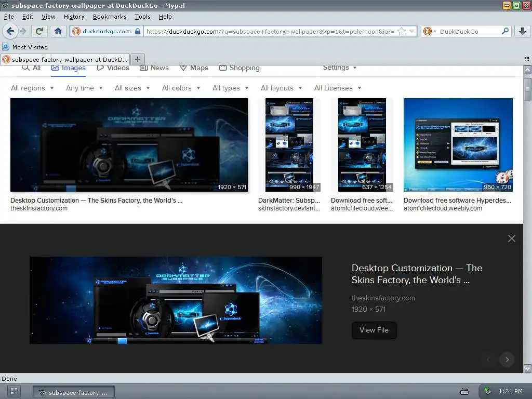The image size is (532, 399).
Task: Select the subspace factory wallpaper browser tab
Action: click(x=65, y=59)
